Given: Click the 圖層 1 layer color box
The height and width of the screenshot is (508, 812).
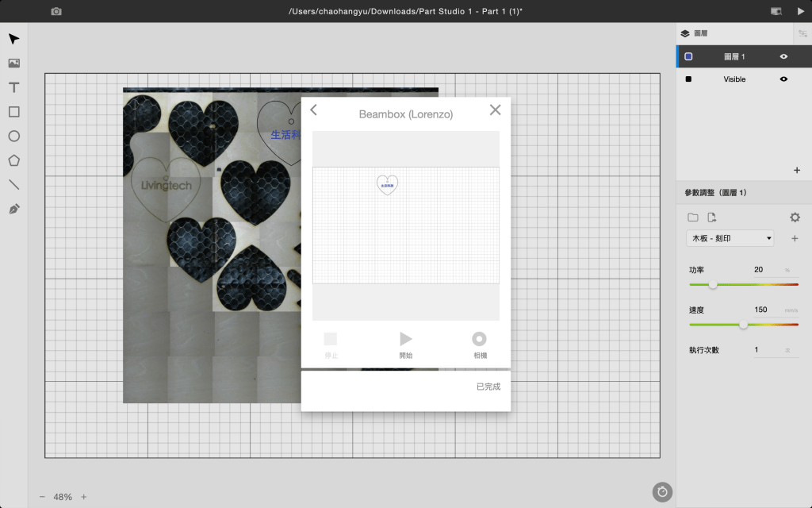Looking at the screenshot, I should (x=688, y=56).
